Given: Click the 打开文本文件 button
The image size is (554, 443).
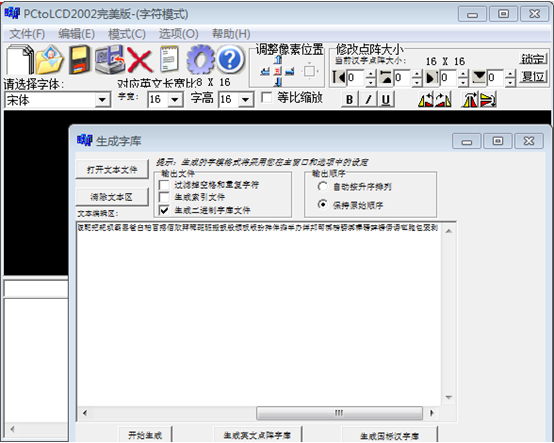Looking at the screenshot, I should (112, 170).
